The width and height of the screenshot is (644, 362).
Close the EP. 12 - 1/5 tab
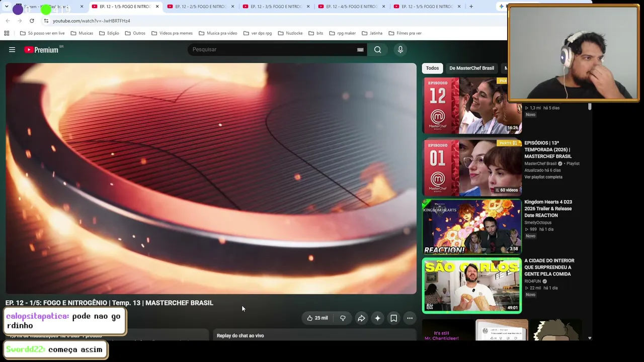[157, 7]
